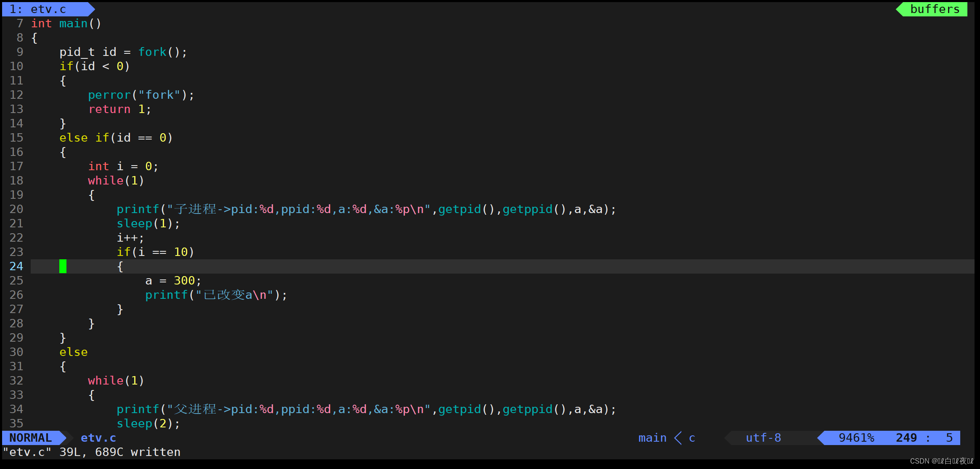The width and height of the screenshot is (980, 469).
Task: Click the green cursor block on line 24
Action: (x=63, y=266)
